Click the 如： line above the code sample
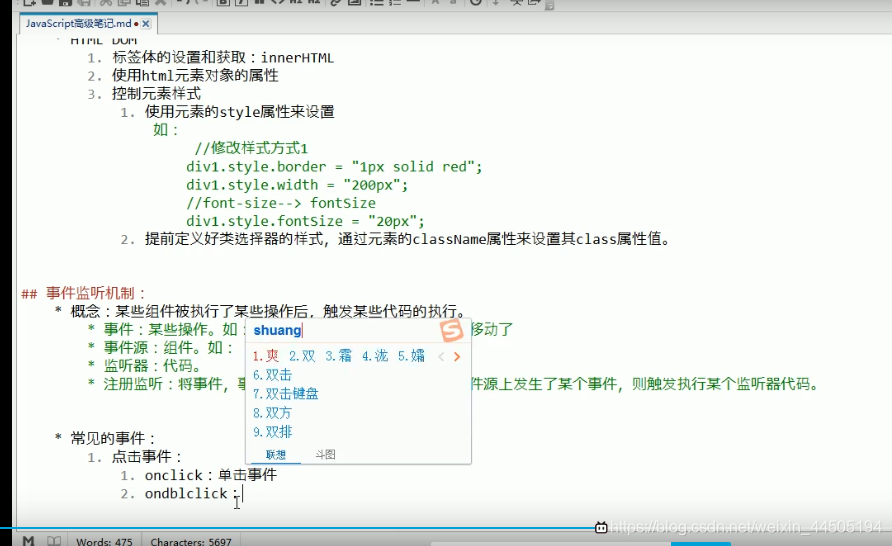892x546 pixels. tap(166, 130)
